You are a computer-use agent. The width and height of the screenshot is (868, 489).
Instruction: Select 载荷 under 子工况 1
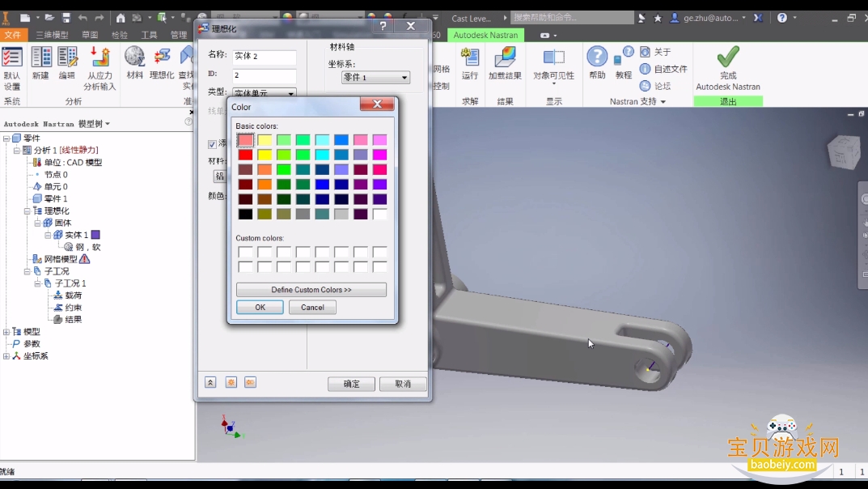[x=73, y=296]
